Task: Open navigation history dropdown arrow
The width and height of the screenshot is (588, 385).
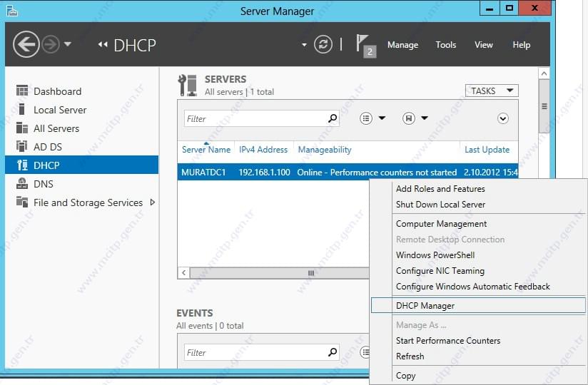Action: pos(68,44)
